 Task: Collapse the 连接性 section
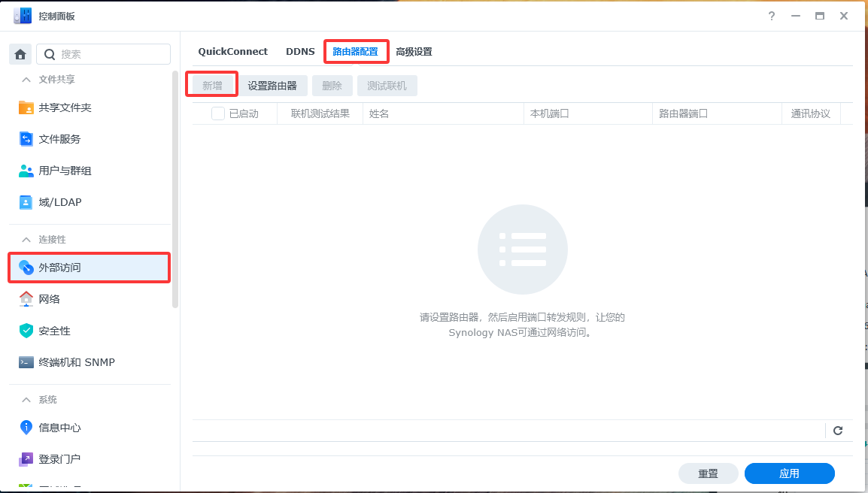pyautogui.click(x=26, y=240)
